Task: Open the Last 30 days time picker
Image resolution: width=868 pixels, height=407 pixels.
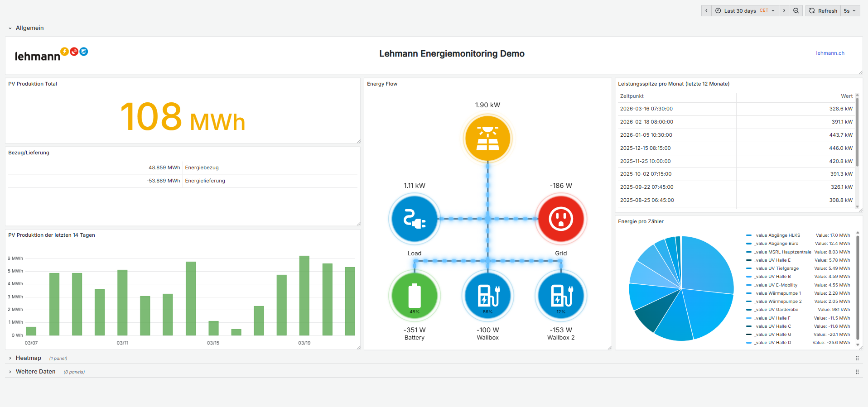Action: click(x=745, y=11)
